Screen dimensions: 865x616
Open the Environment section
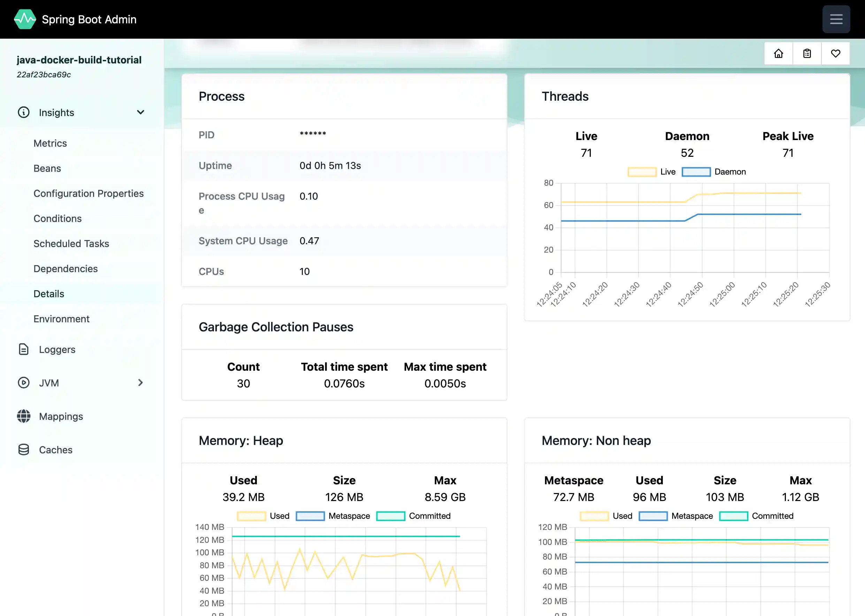pos(61,318)
